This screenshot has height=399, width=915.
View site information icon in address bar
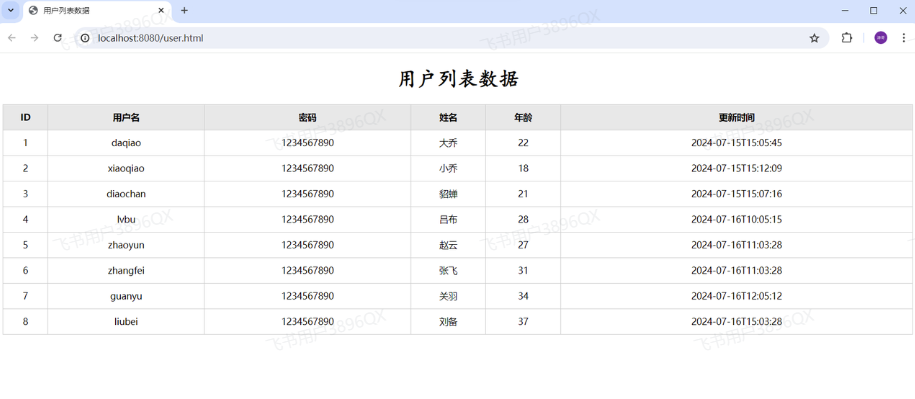click(x=85, y=38)
